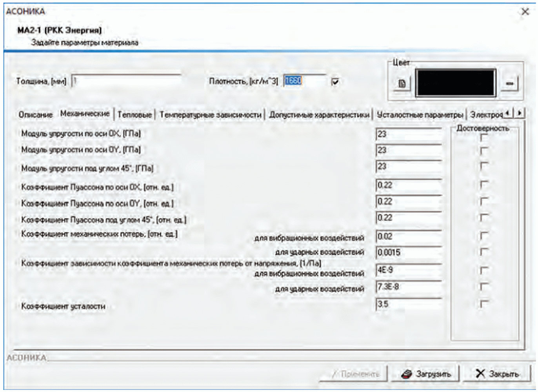This screenshot has height=392, width=538.
Task: Tick the Достоверность checkbox for Пуассона по оси OY
Action: (x=484, y=201)
